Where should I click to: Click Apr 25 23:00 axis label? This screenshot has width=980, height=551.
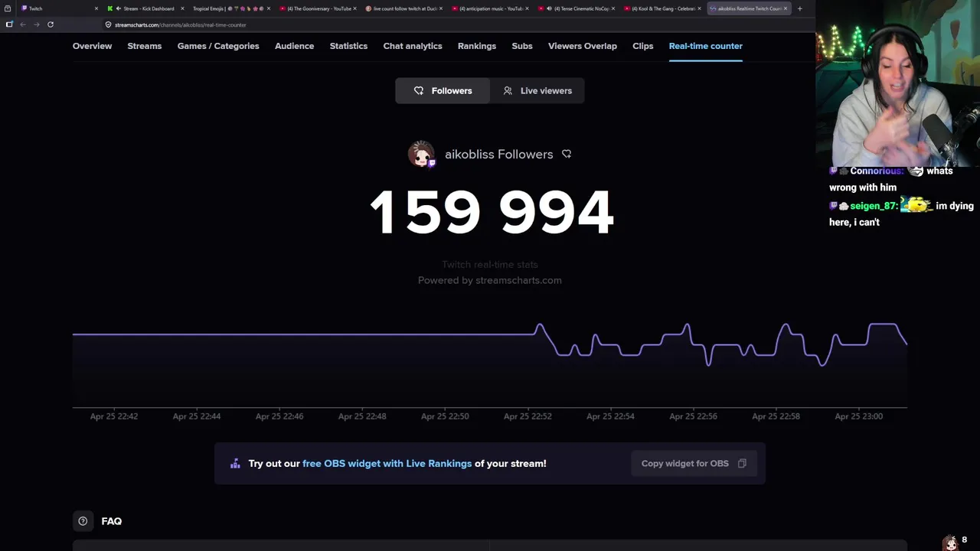(x=858, y=416)
